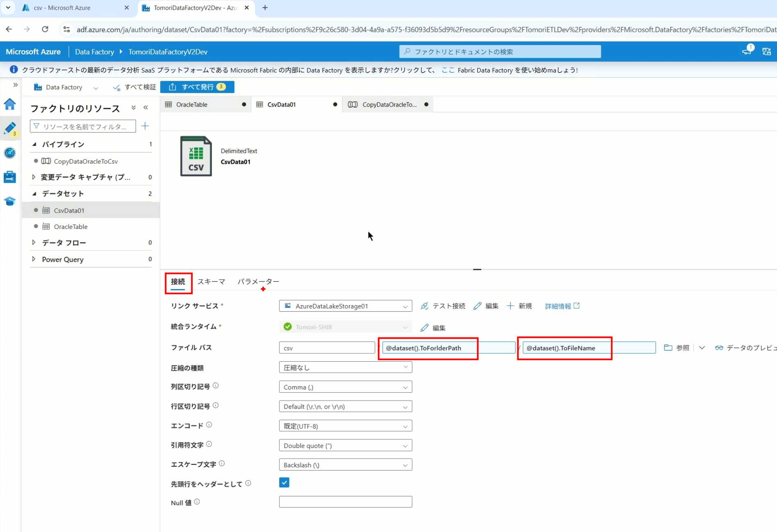Open the Home icon in left sidebar
The height and width of the screenshot is (532, 777).
[10, 104]
